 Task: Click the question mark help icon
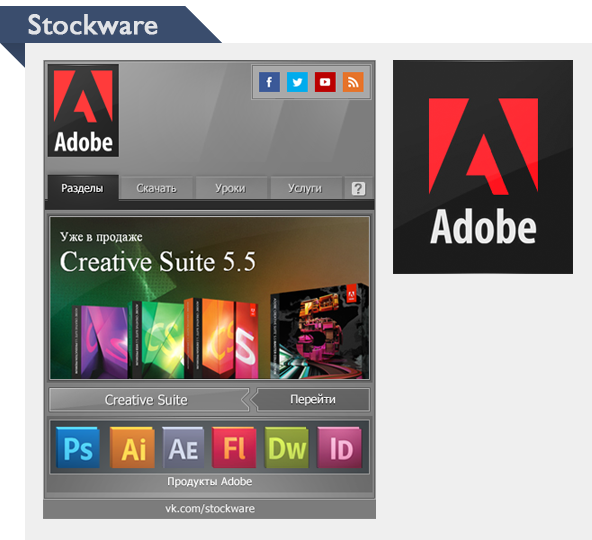[x=358, y=188]
